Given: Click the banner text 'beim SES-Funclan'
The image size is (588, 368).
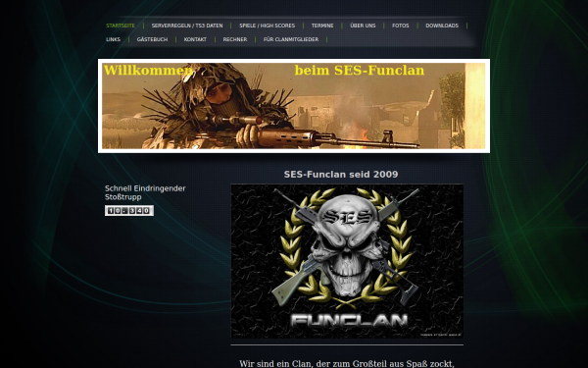Looking at the screenshot, I should click(360, 71).
